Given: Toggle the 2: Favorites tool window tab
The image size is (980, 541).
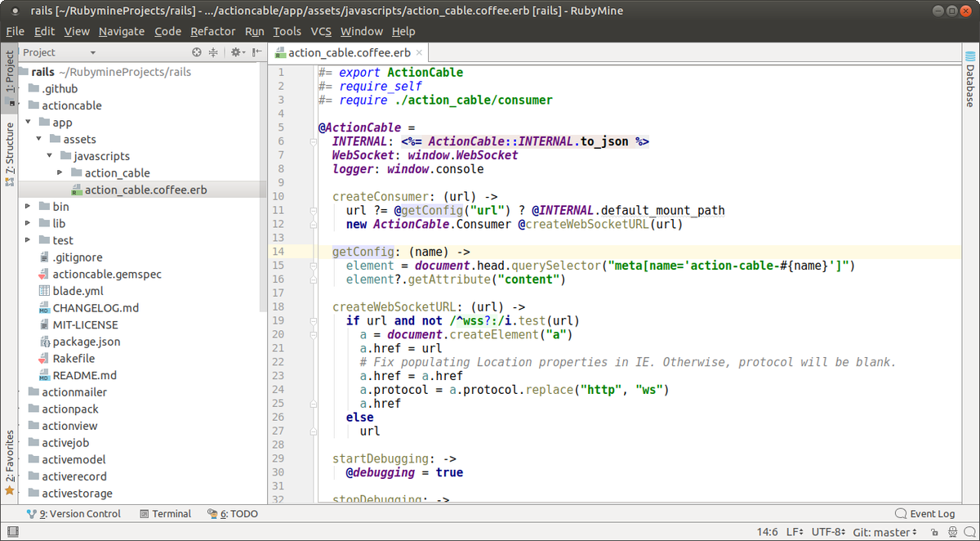Looking at the screenshot, I should click(x=10, y=463).
